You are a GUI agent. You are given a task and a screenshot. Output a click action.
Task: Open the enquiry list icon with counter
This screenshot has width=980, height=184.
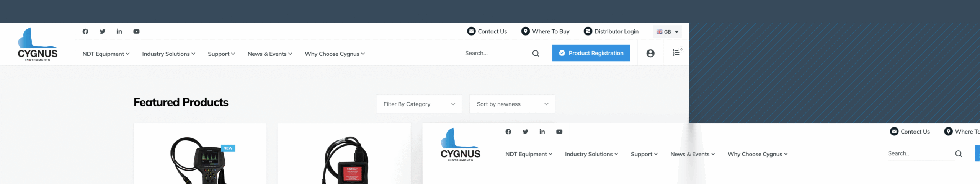[677, 52]
